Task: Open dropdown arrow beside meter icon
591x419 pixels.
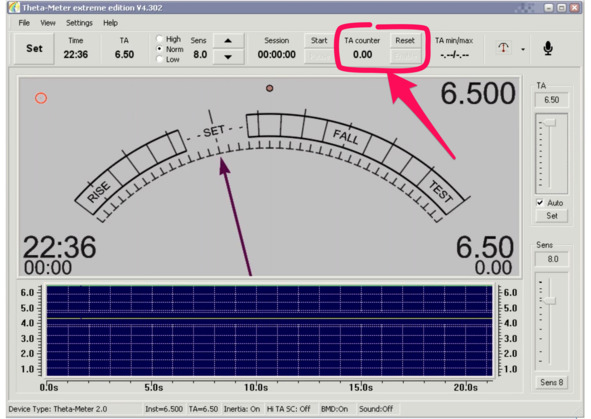Action: point(523,49)
